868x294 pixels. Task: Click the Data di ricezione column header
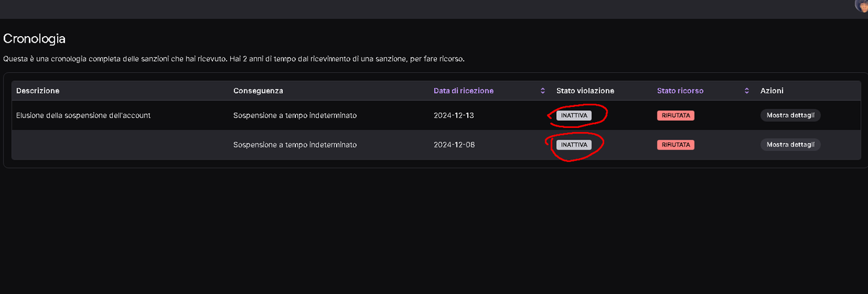[x=464, y=91]
